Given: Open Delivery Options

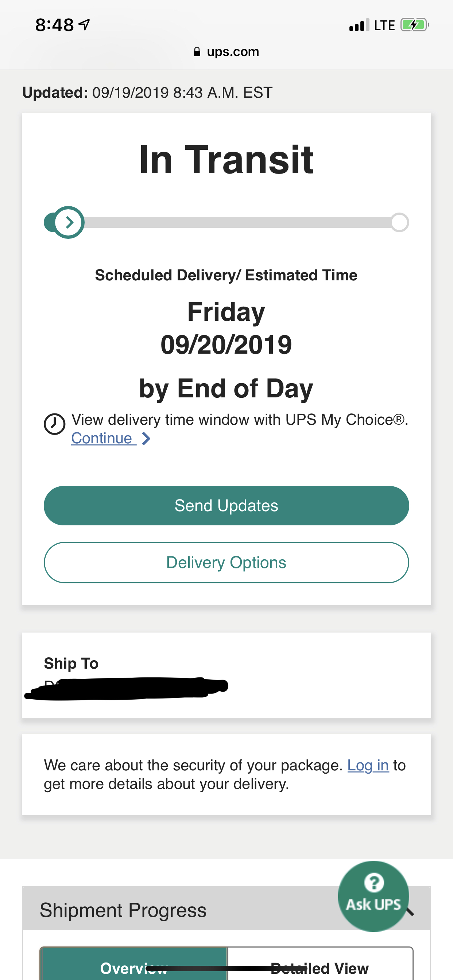Looking at the screenshot, I should [226, 562].
